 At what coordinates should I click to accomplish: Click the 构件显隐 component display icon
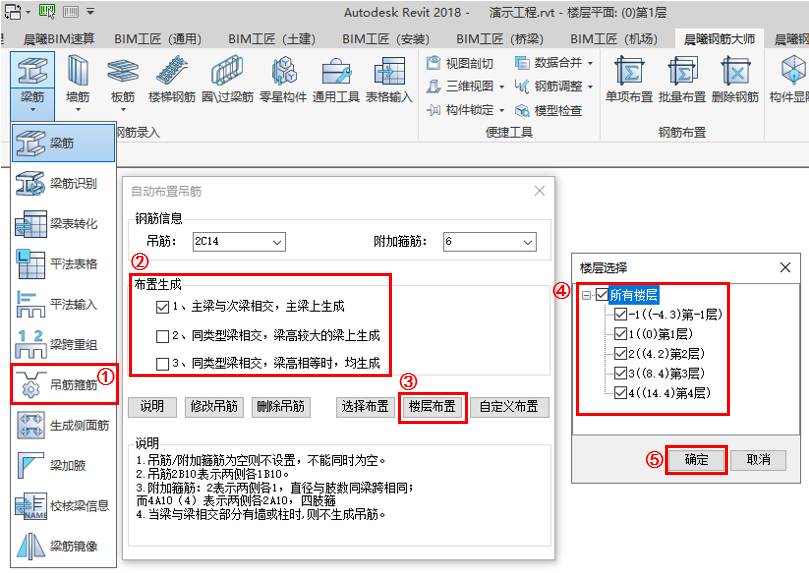(x=789, y=77)
